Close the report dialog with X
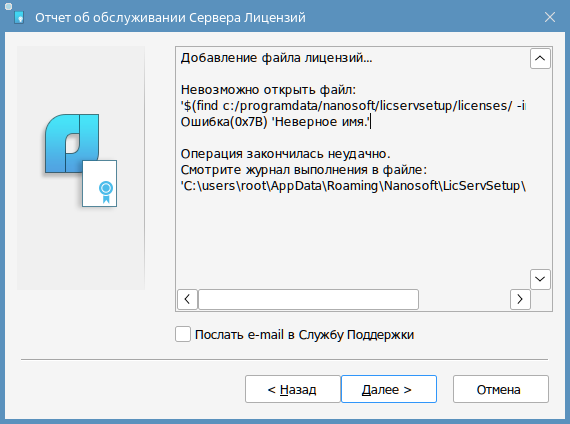 (550, 17)
